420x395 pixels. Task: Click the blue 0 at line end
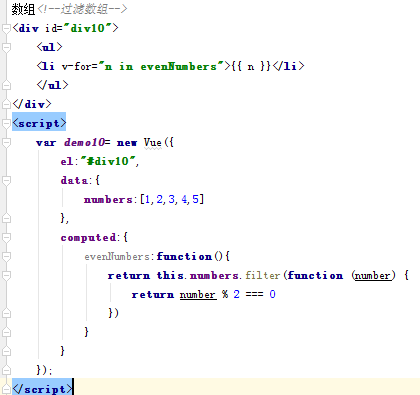tap(272, 294)
